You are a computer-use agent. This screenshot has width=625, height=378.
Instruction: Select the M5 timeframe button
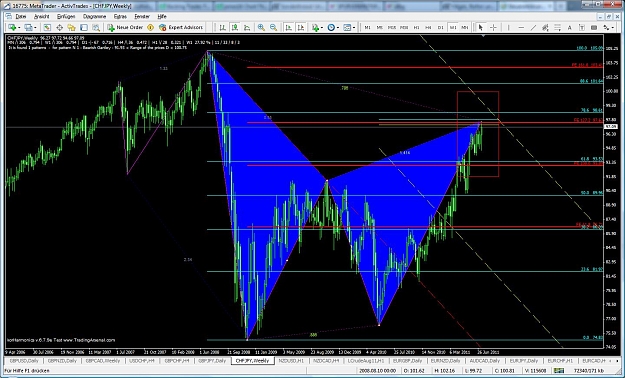(380, 28)
